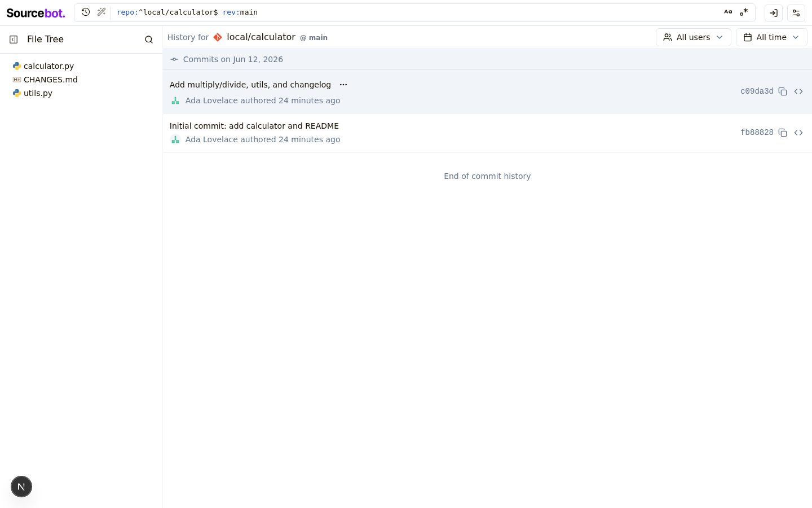The height and width of the screenshot is (508, 812).
Task: Open the All users filter dropdown
Action: coord(694,37)
